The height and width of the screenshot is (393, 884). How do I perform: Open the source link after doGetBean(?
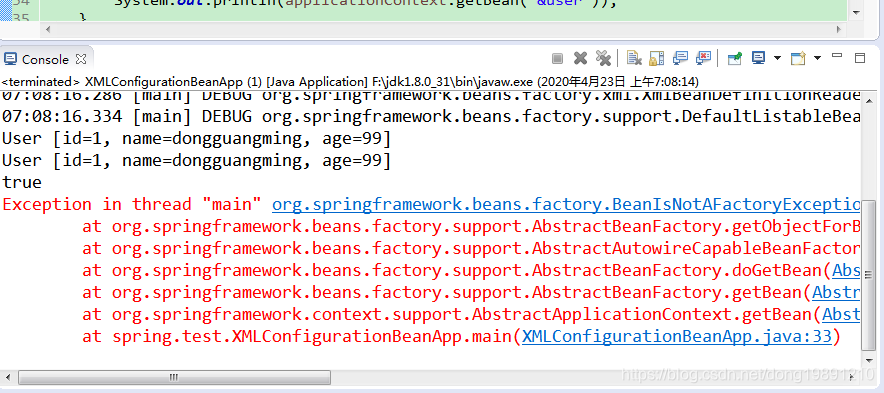pyautogui.click(x=846, y=271)
